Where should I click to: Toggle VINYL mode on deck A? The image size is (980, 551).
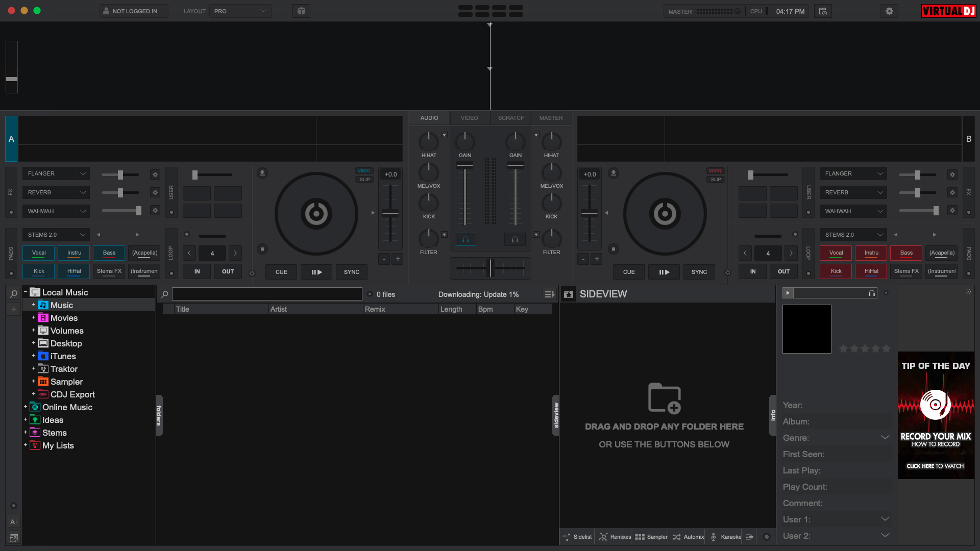pos(364,171)
